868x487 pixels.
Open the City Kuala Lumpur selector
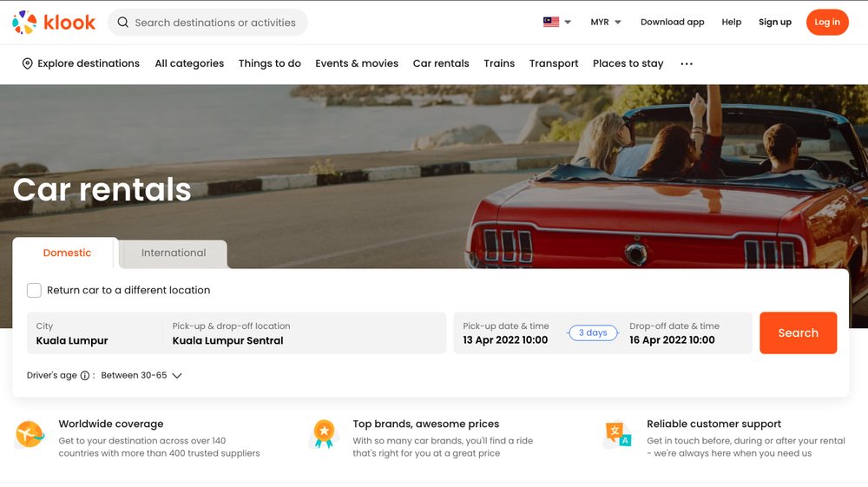tap(94, 333)
